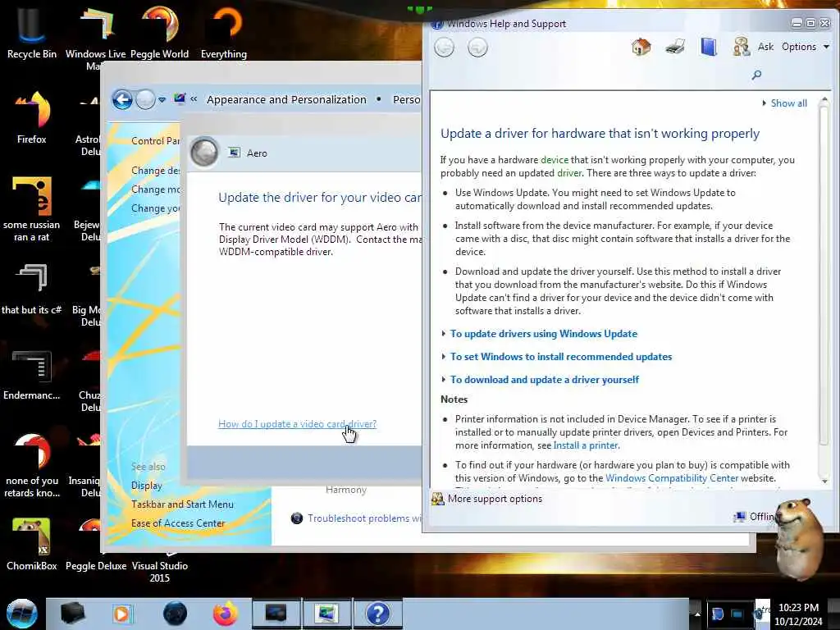Click the help scrollbar down arrow
840x630 pixels.
824,481
